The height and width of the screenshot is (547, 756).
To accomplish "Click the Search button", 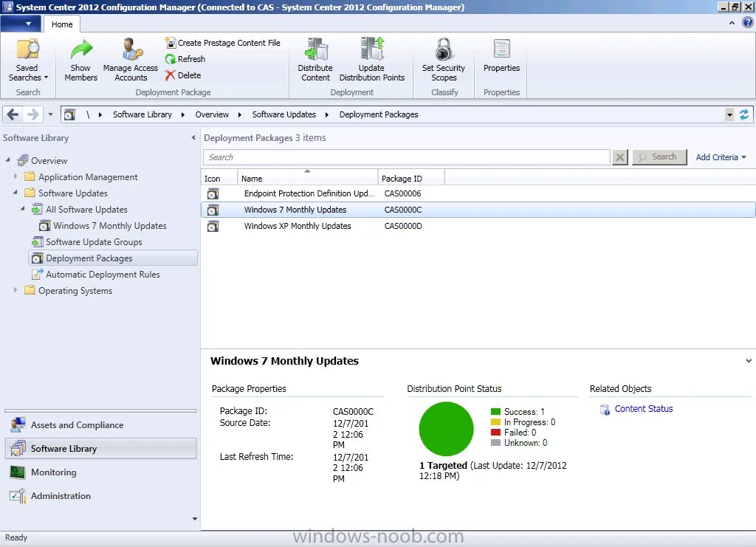I will 659,157.
